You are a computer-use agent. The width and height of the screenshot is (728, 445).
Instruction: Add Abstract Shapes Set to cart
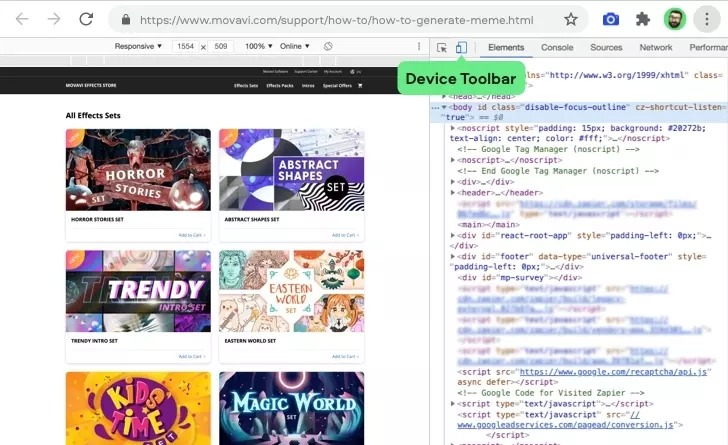345,235
